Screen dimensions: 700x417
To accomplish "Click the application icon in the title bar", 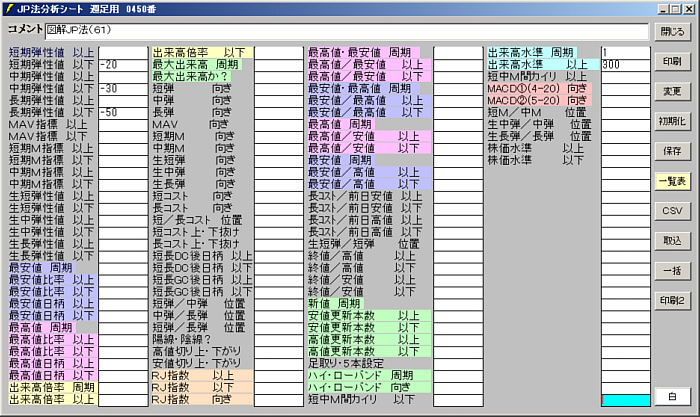I will (x=9, y=8).
